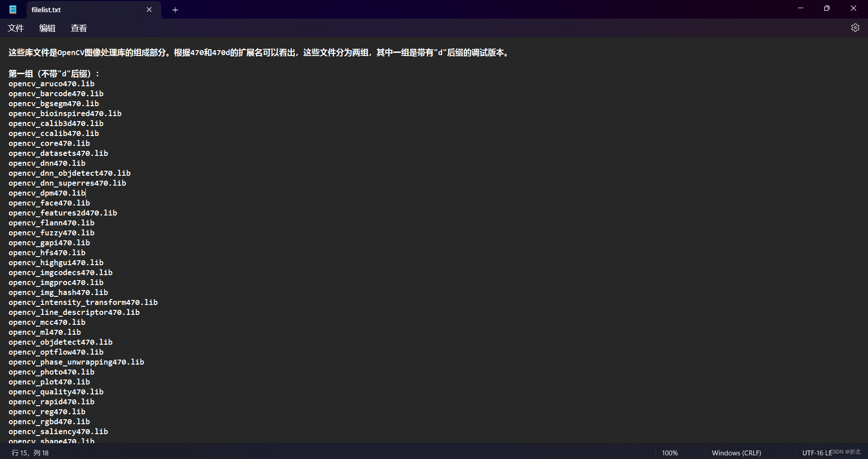Click the UTF-16 LE encoding indicator
Viewport: 868px width, 459px height.
817,453
